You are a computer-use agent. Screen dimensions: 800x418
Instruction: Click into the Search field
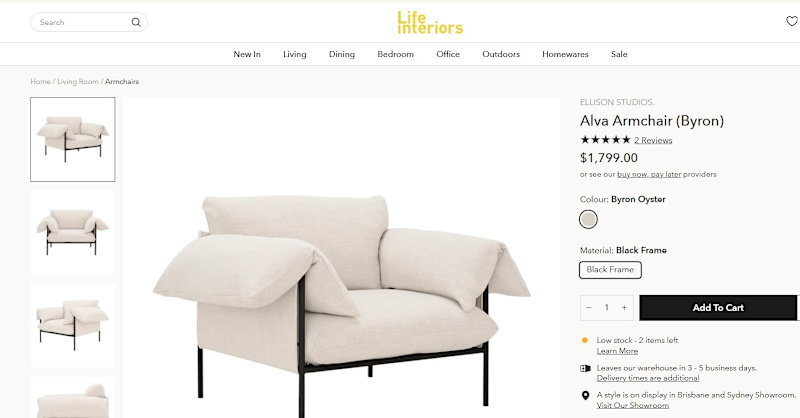(84, 22)
